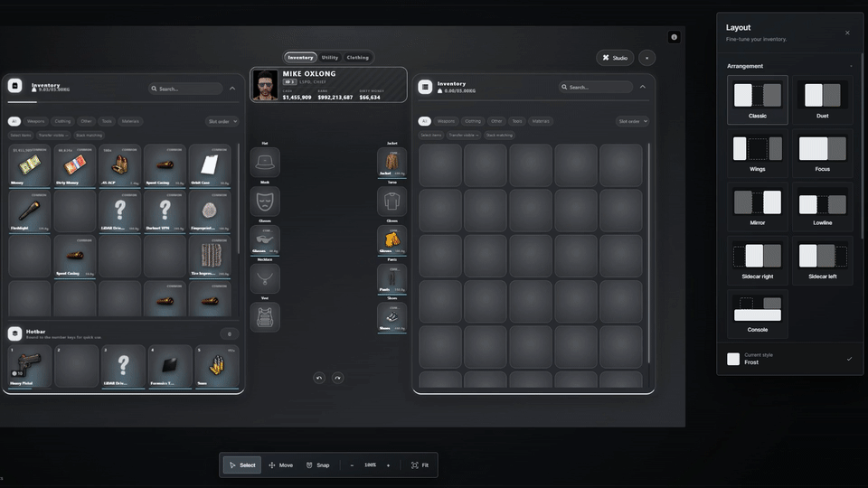This screenshot has width=868, height=488.
Task: Filter right inventory by Materials
Action: coord(541,121)
